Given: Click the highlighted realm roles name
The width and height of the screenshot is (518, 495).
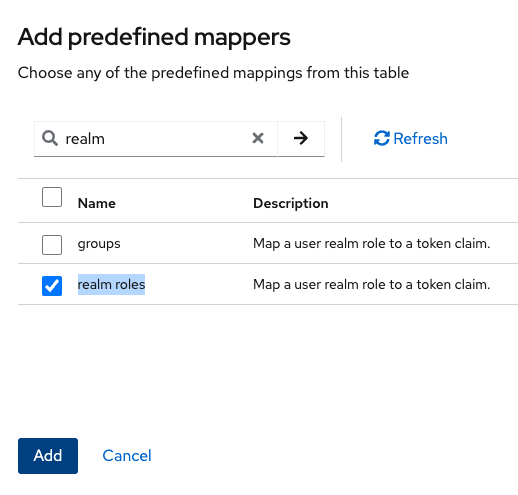Looking at the screenshot, I should coord(111,285).
